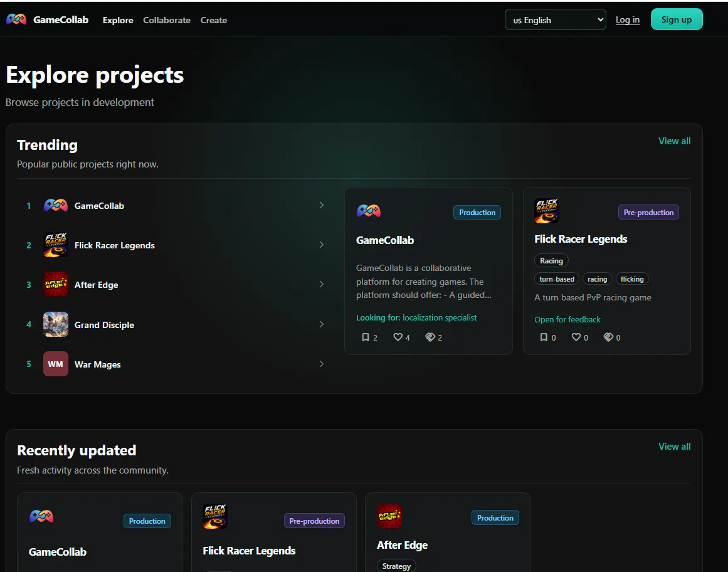Screen dimensions: 728x572
Task: Click Production badge on After Edge card
Action: pos(495,517)
